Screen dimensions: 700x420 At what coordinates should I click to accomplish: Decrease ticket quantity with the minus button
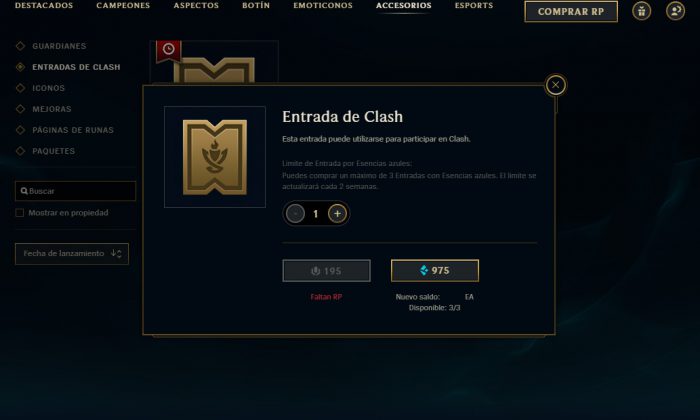(295, 214)
